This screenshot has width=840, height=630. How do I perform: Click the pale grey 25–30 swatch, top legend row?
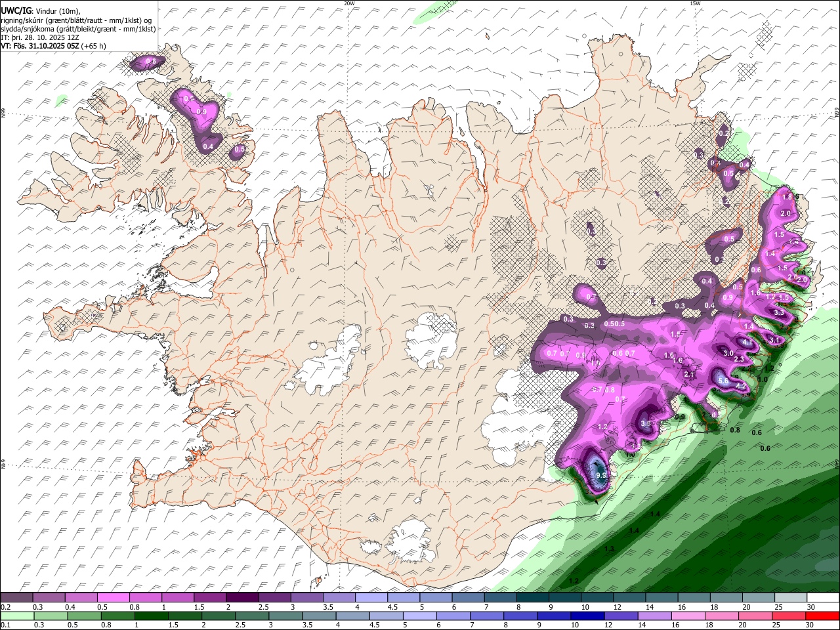pos(791,597)
